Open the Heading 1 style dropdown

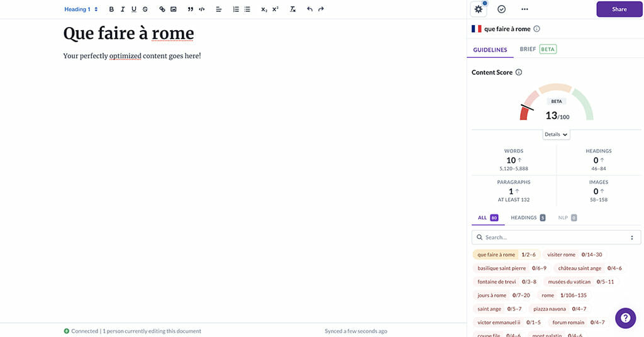point(81,9)
